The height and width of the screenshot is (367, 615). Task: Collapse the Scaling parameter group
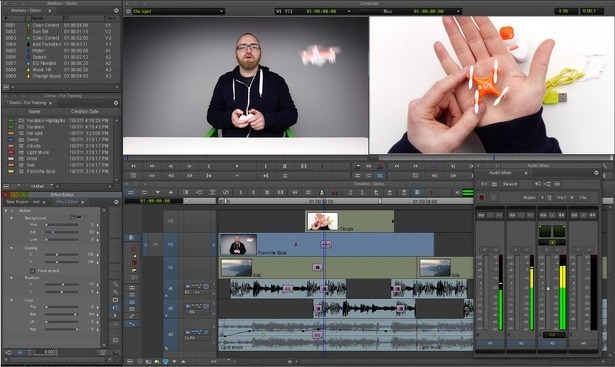pyautogui.click(x=11, y=248)
